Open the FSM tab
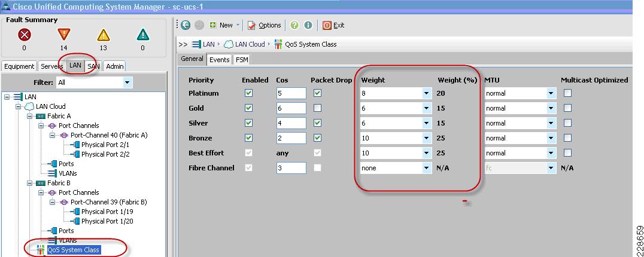Viewport: 644px width, 257px height. pyautogui.click(x=242, y=60)
